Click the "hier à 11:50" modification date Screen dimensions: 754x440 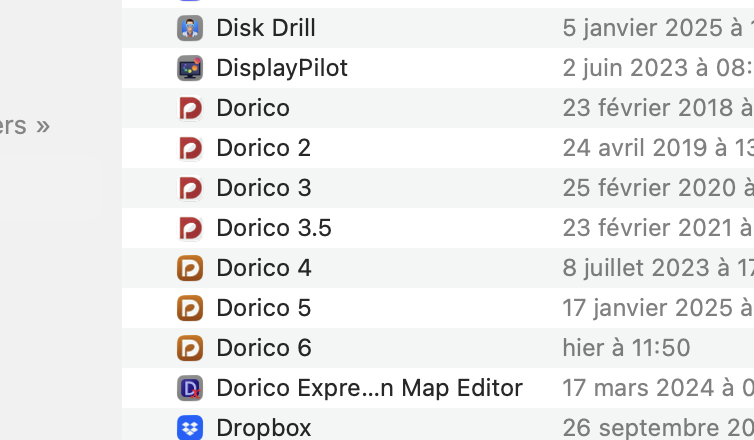coord(626,348)
